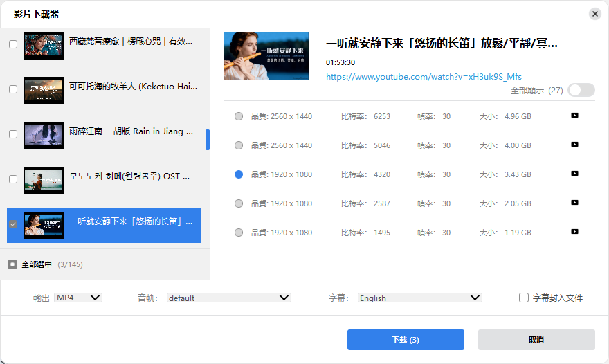Open the YouTube video URL link

point(424,77)
